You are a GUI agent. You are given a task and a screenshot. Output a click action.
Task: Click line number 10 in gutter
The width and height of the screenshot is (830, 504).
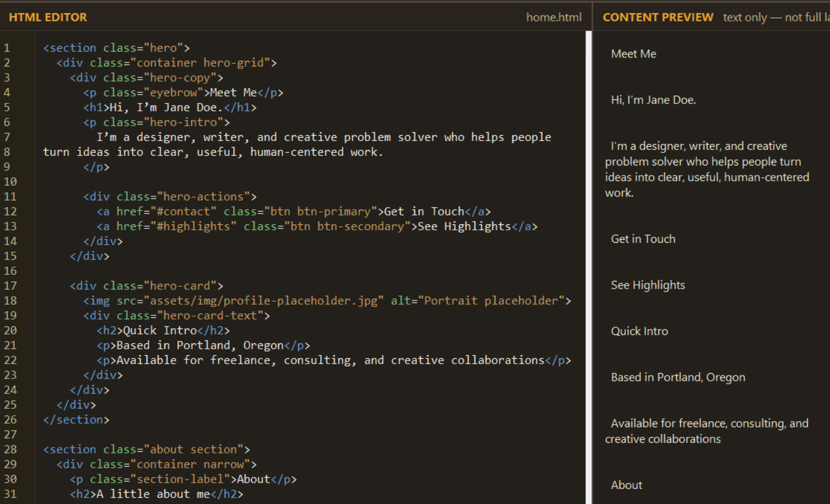(x=10, y=181)
